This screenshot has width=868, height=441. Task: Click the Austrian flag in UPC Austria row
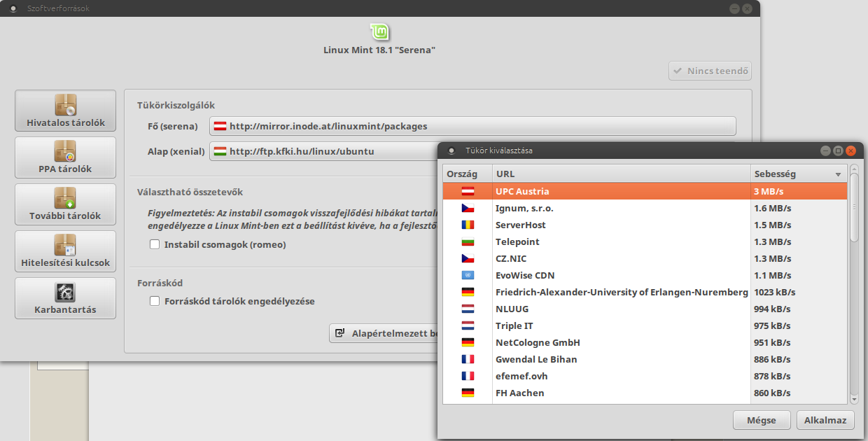pos(468,191)
